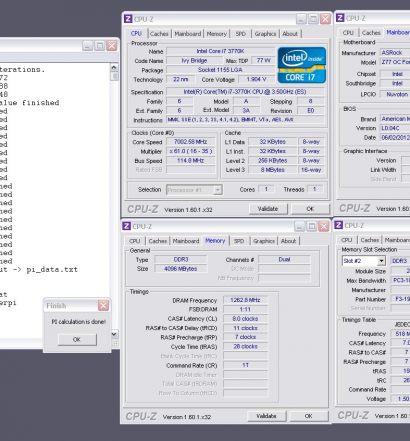Close the Finish dialog with X

pyautogui.click(x=103, y=305)
